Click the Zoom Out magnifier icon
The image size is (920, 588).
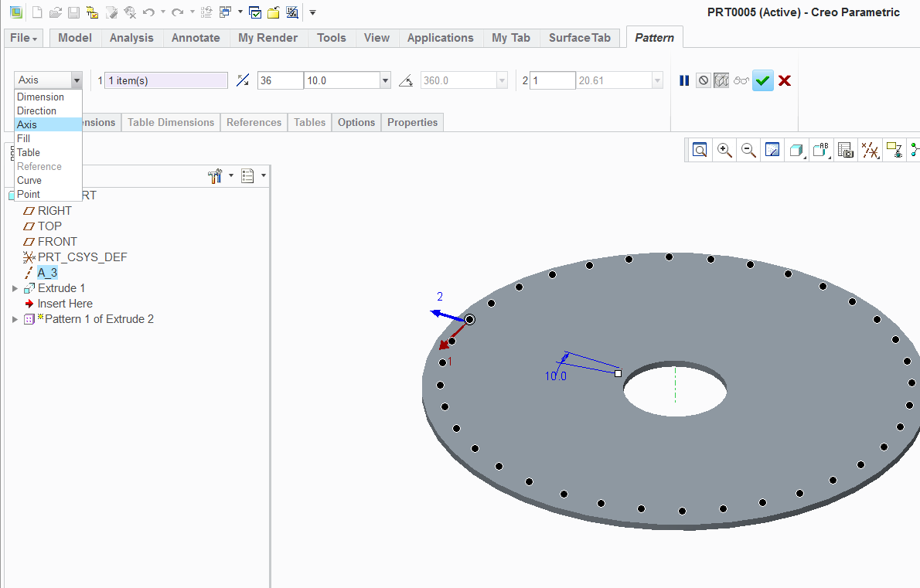[x=748, y=150]
